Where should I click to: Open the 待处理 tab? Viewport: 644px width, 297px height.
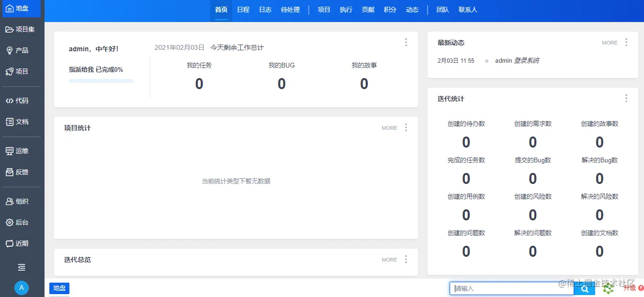click(x=291, y=10)
